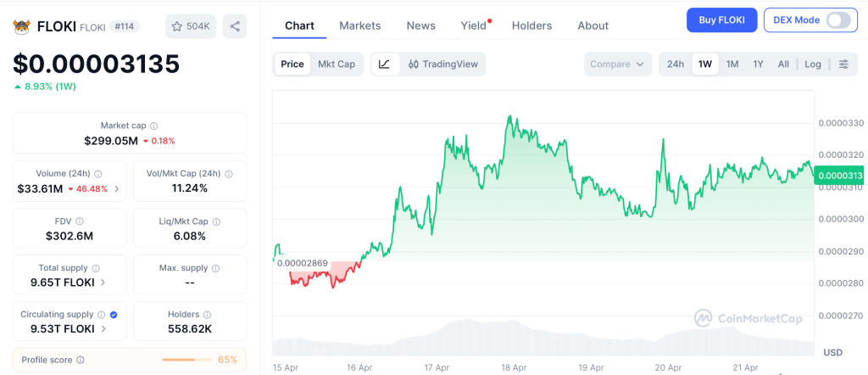
Task: Click the share icon next to watchlist
Action: point(235,26)
